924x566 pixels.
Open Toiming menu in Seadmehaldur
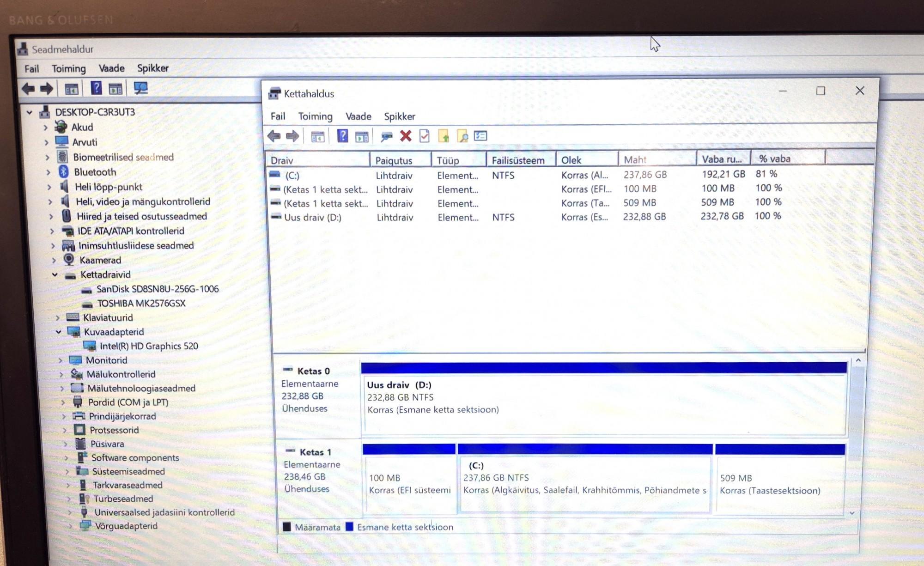click(x=68, y=69)
